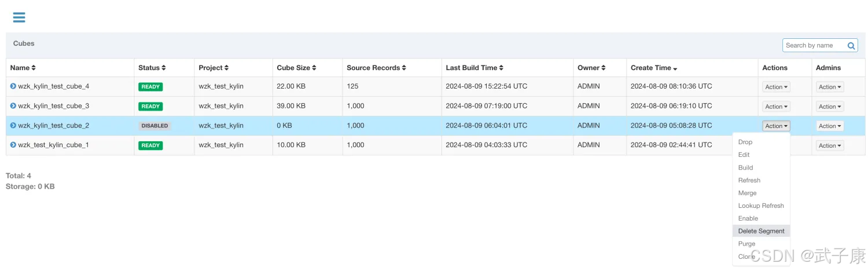
Task: Sort table by Status column
Action: click(152, 68)
